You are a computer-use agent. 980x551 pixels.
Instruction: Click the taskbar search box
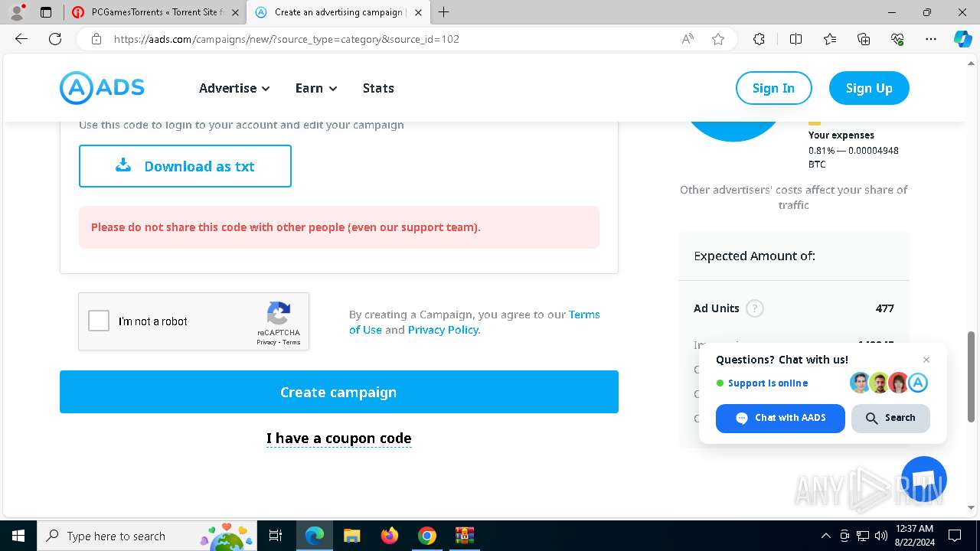(145, 536)
